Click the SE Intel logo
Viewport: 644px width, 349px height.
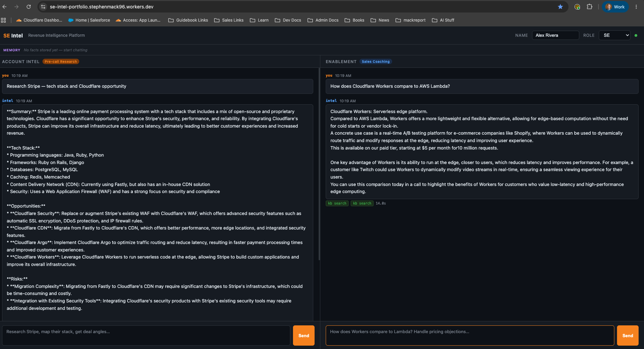coord(13,35)
